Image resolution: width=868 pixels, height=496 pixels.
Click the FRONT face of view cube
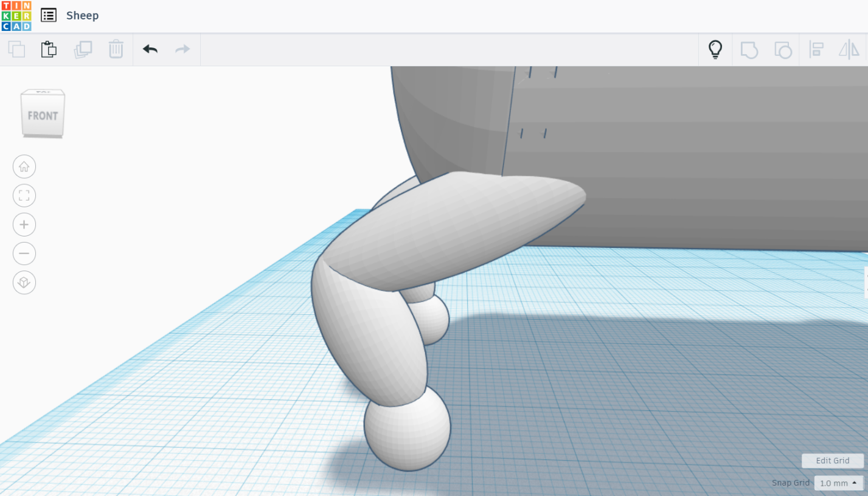(43, 115)
